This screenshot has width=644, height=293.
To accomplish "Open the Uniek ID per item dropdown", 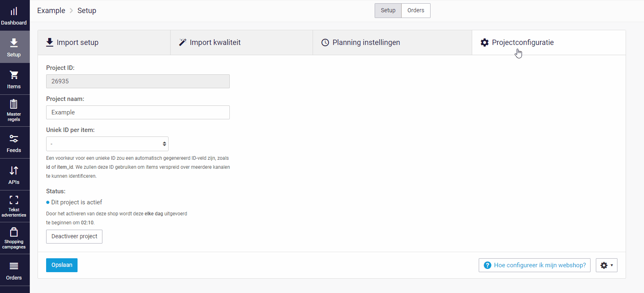I will tap(107, 144).
